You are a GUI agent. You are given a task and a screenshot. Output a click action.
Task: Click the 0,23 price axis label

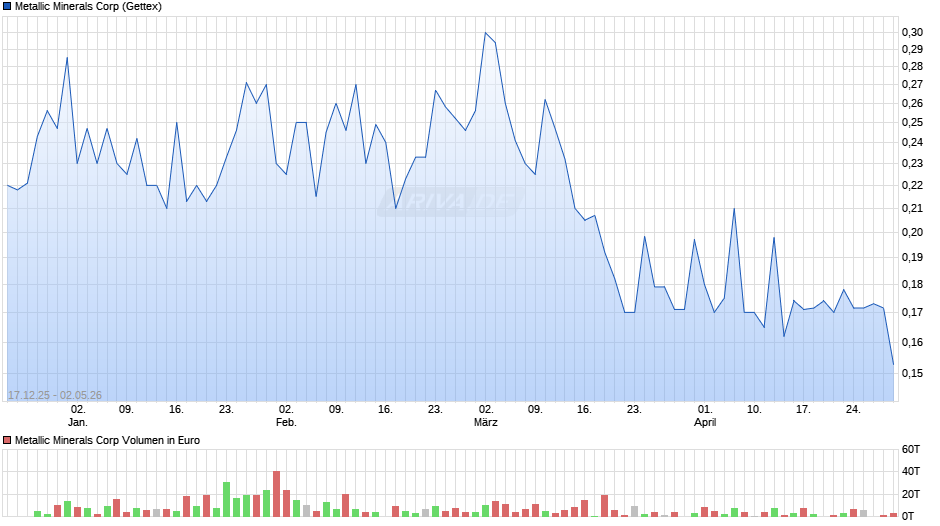click(x=912, y=163)
